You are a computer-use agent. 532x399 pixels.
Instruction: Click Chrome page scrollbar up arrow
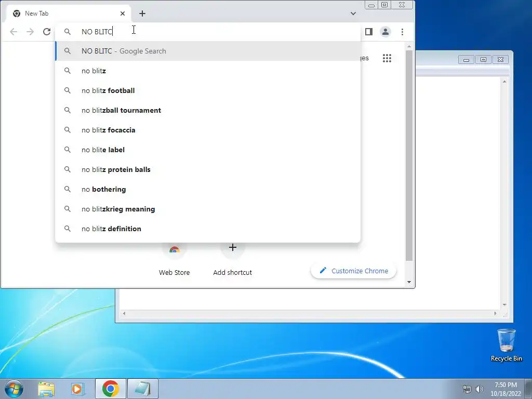click(409, 46)
